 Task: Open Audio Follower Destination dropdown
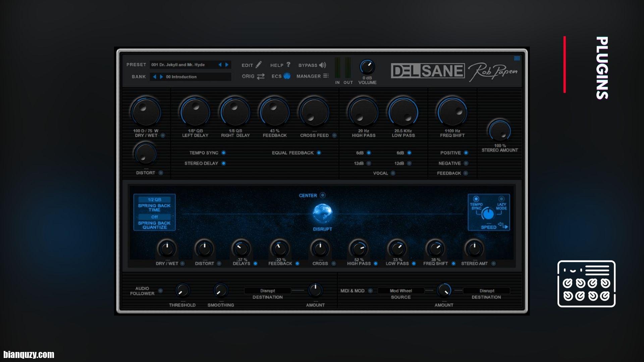pos(268,291)
